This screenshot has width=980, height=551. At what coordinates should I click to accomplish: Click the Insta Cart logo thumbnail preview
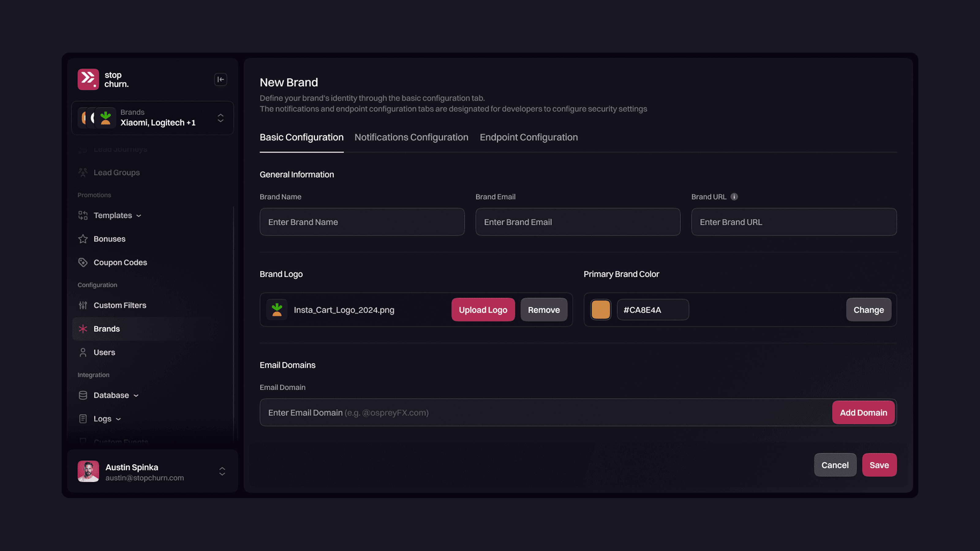[x=277, y=310]
